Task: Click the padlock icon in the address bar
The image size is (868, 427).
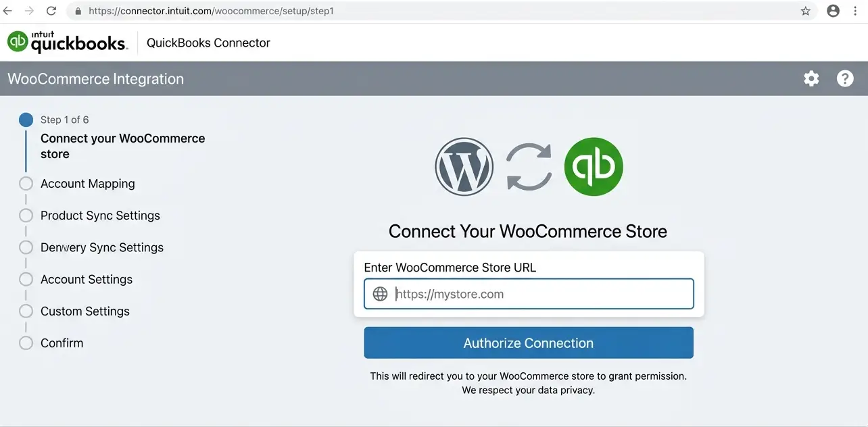Action: point(78,11)
